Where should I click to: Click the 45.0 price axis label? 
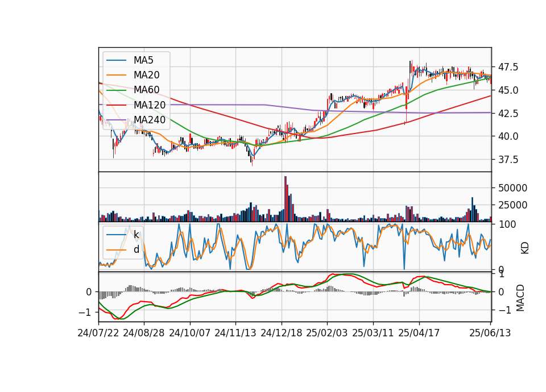click(508, 90)
